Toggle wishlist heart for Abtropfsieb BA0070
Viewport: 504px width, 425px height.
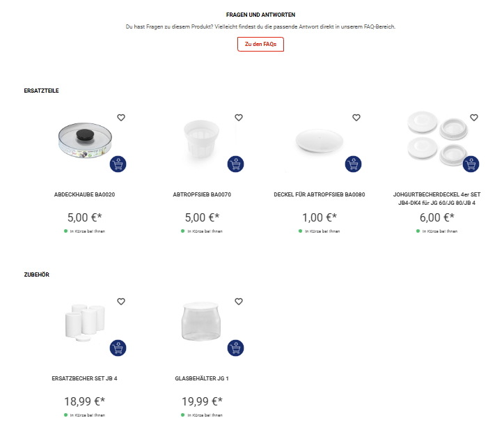click(x=239, y=118)
